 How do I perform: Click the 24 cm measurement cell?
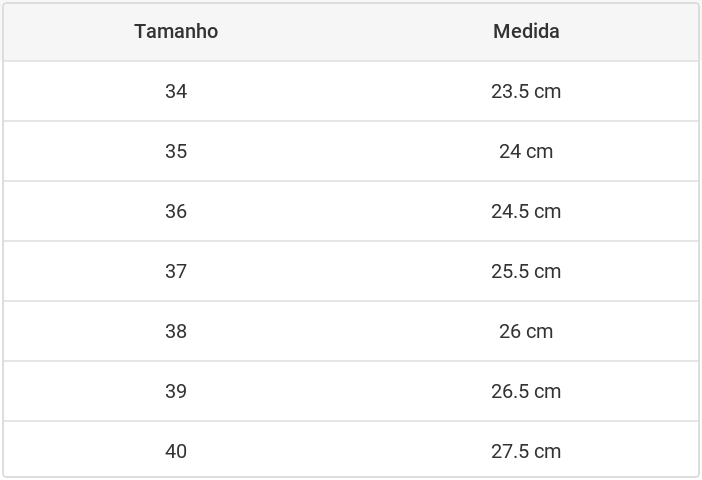coord(526,151)
